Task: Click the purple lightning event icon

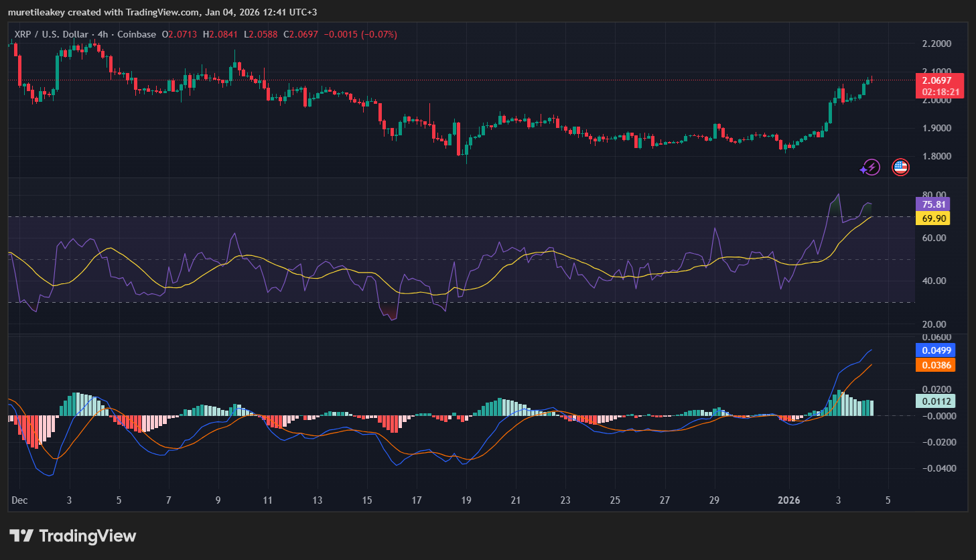Action: [x=870, y=167]
